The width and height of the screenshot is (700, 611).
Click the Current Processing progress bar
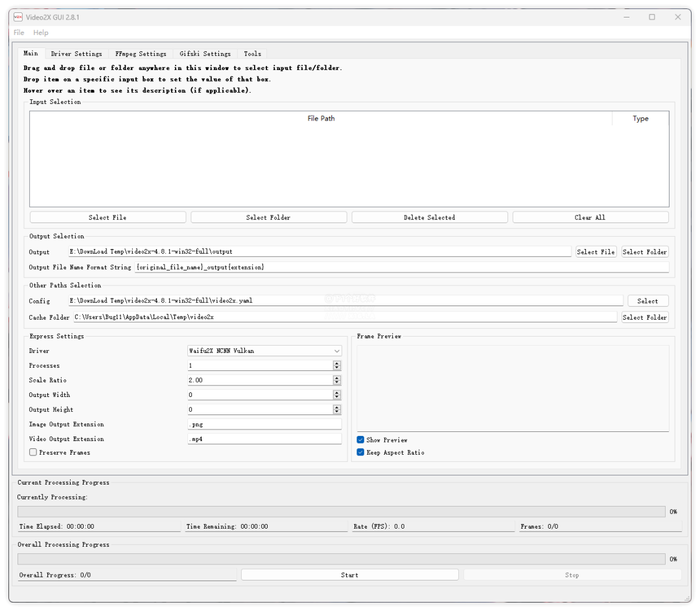341,511
